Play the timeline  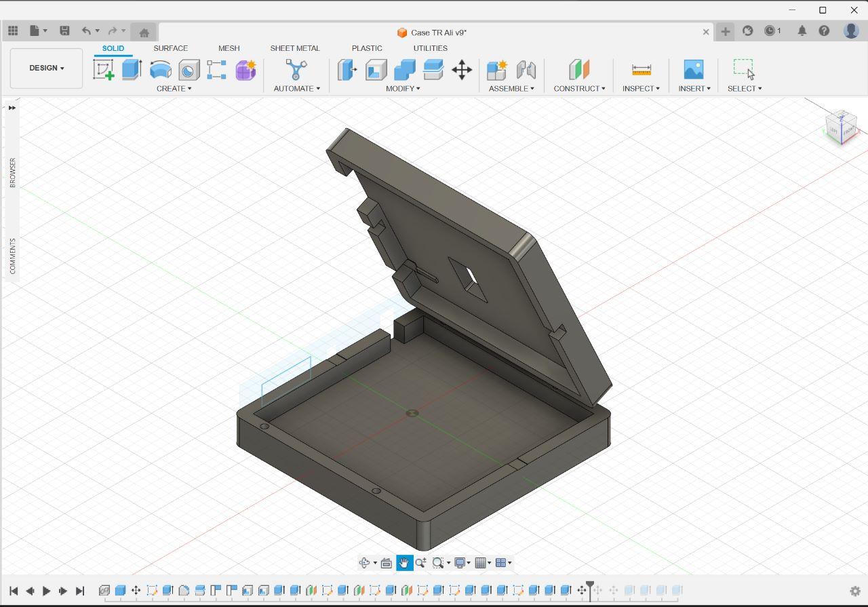click(x=46, y=591)
